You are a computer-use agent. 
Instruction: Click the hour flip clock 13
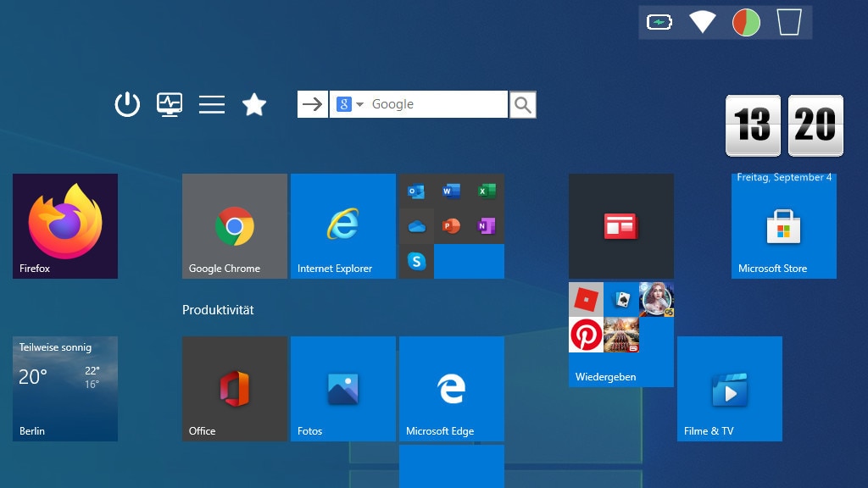753,125
